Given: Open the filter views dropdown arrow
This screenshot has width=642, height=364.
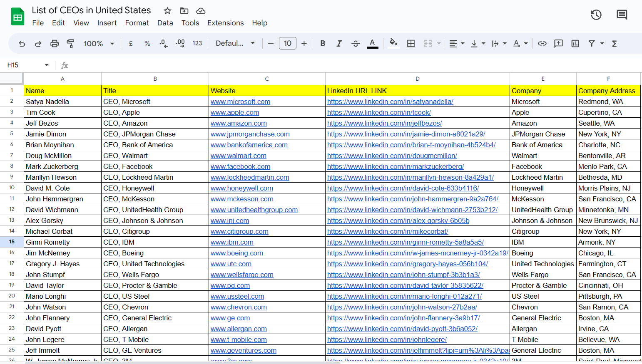Looking at the screenshot, I should pyautogui.click(x=602, y=43).
